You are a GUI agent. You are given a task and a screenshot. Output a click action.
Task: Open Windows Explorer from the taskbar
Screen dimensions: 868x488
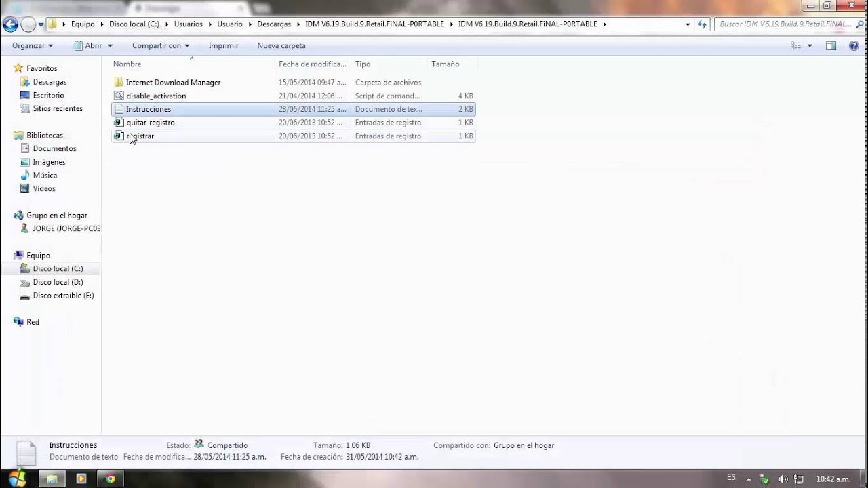pyautogui.click(x=52, y=478)
